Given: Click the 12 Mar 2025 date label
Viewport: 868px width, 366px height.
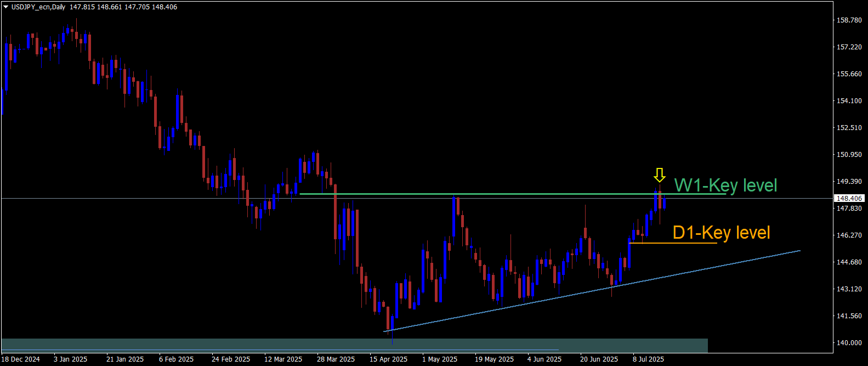Looking at the screenshot, I should pos(283,359).
